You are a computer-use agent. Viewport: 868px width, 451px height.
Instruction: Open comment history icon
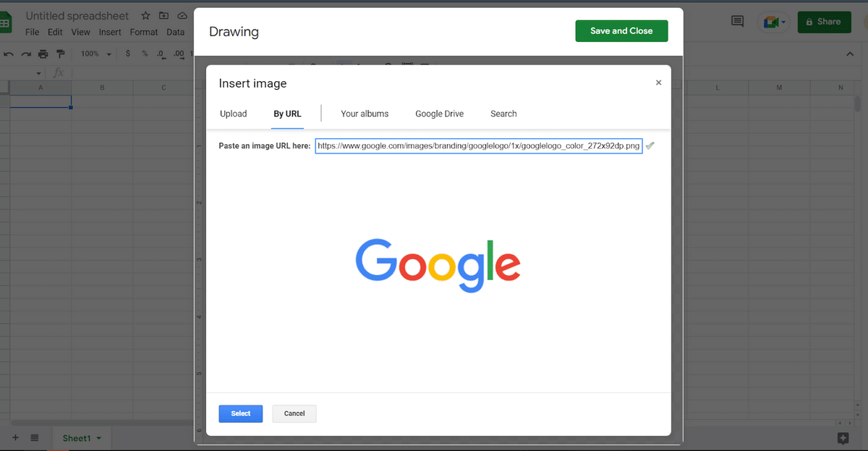click(737, 22)
